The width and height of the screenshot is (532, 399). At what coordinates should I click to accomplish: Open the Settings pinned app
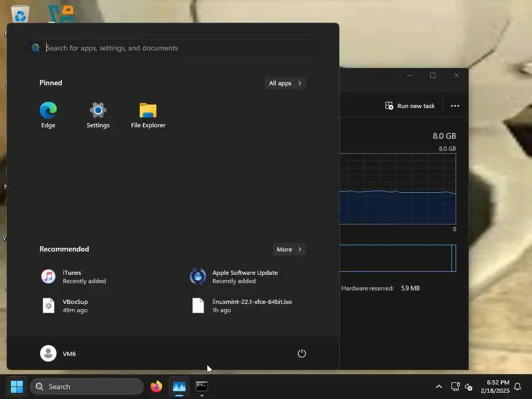click(x=98, y=115)
